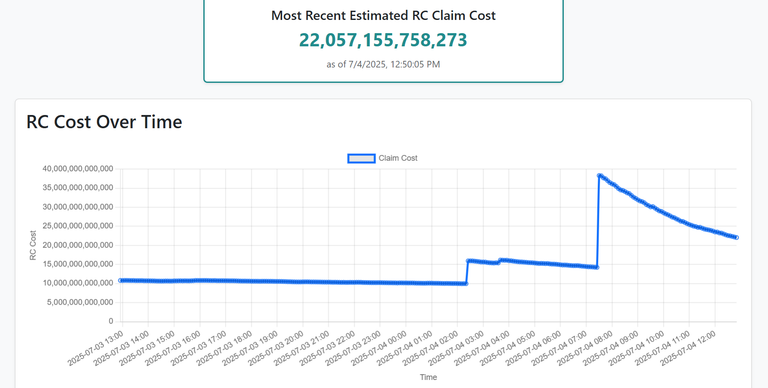This screenshot has height=388, width=768.
Task: Click the 22,057,155,758,273 cost value
Action: [383, 40]
